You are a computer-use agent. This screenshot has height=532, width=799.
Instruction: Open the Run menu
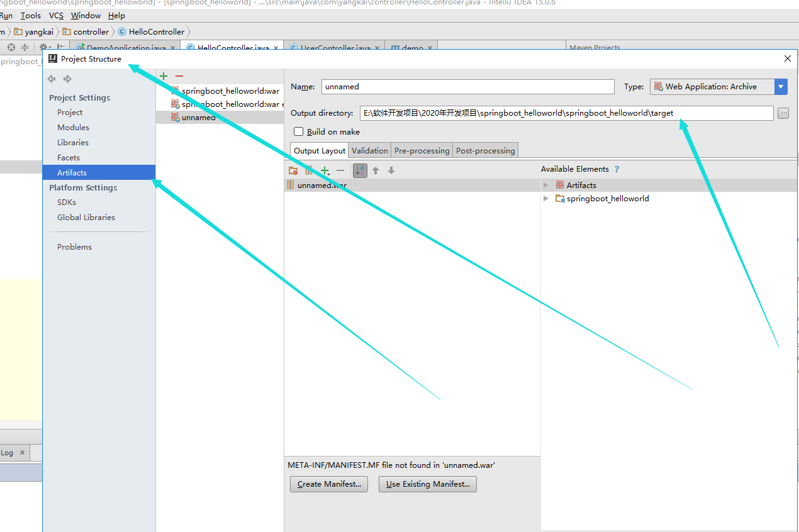pos(6,16)
